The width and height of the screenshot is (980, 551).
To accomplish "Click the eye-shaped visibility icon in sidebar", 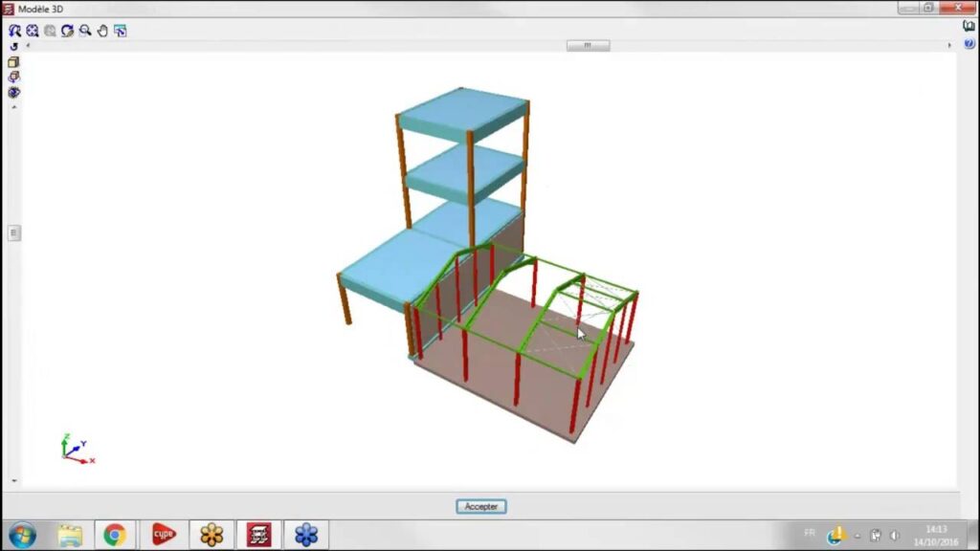I will [x=13, y=93].
